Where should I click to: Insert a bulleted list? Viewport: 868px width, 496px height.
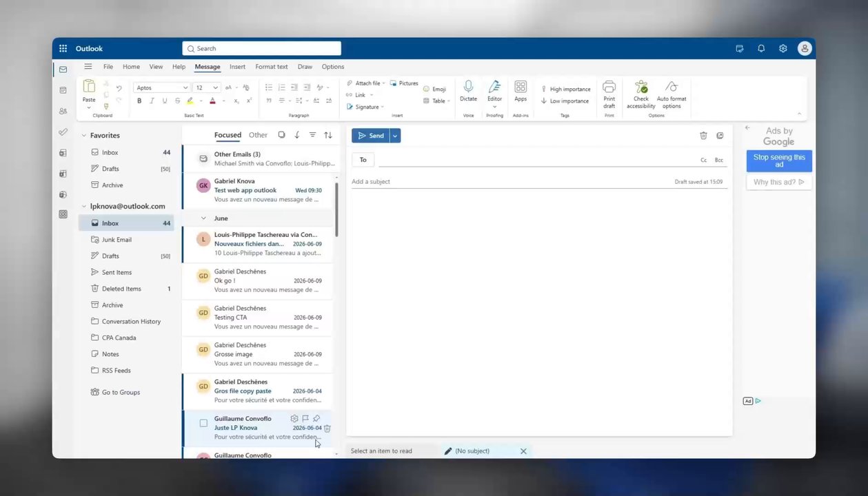pyautogui.click(x=269, y=87)
